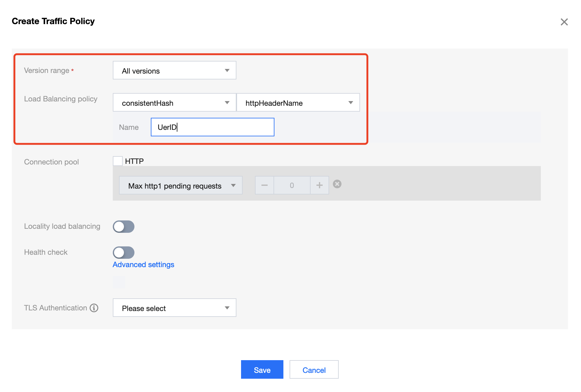The width and height of the screenshot is (581, 392).
Task: Enable the HTTP connection pool checkbox
Action: [118, 161]
